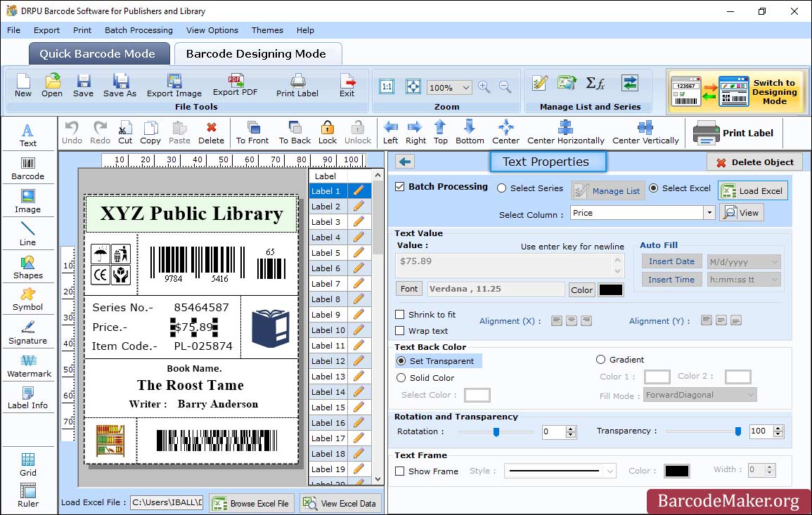Select the Barcode tool in sidebar
812x515 pixels.
point(28,169)
